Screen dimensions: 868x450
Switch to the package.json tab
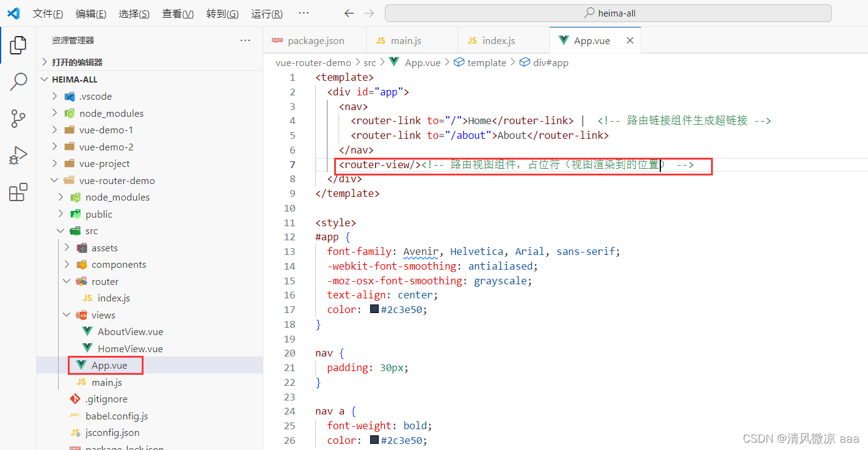click(315, 40)
